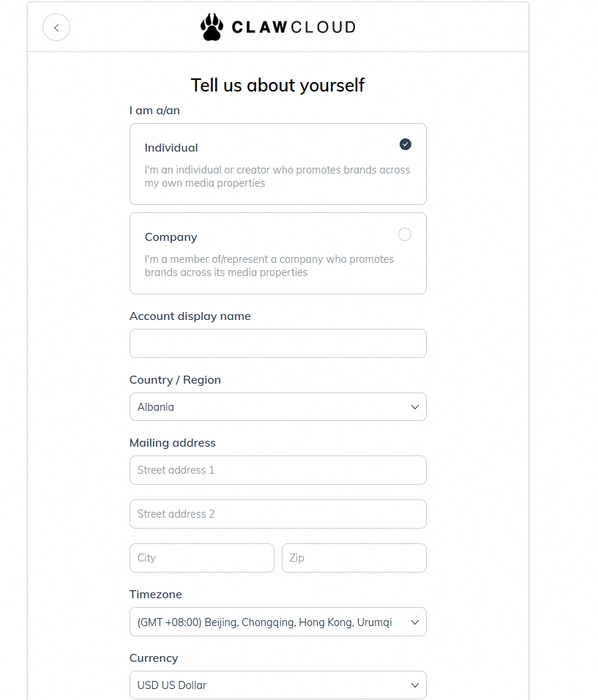Click the back arrow button
This screenshot has width=598, height=700.
pyautogui.click(x=56, y=28)
